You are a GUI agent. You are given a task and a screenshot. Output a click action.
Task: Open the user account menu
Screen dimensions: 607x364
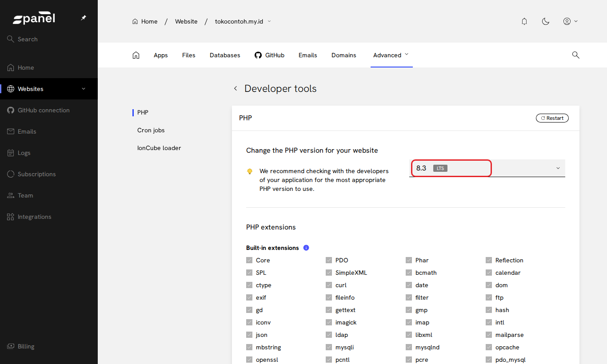click(570, 21)
